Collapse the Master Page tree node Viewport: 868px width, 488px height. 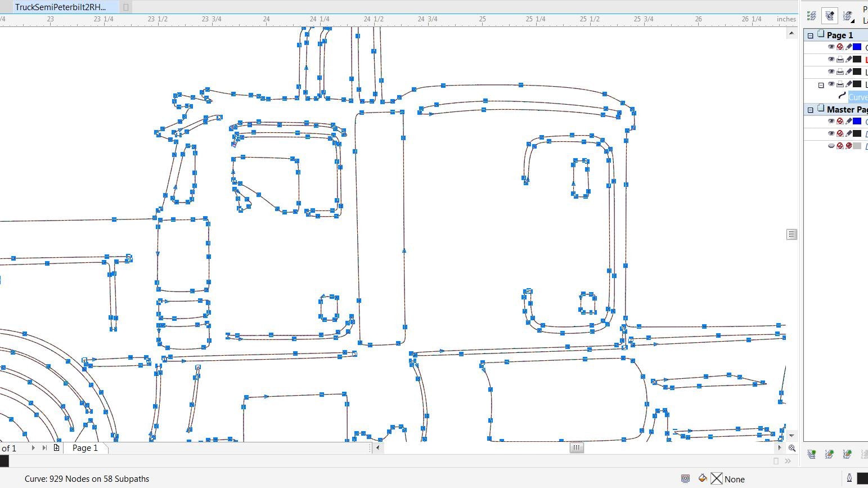point(810,109)
